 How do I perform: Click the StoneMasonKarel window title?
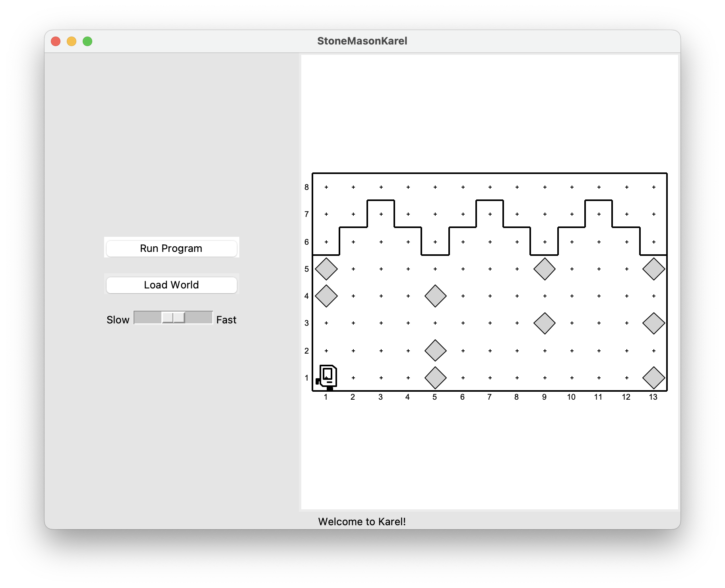pyautogui.click(x=362, y=41)
